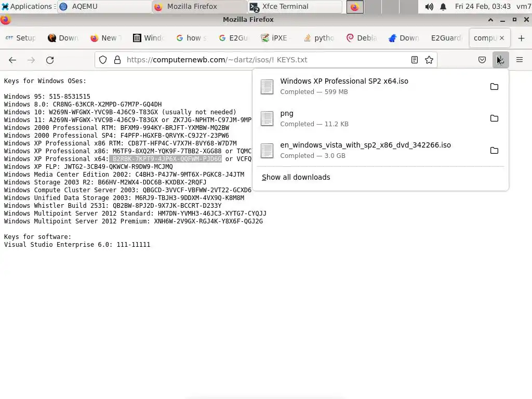Click Windows Whistler Build 2531 key line
The width and height of the screenshot is (532, 399).
(113, 206)
